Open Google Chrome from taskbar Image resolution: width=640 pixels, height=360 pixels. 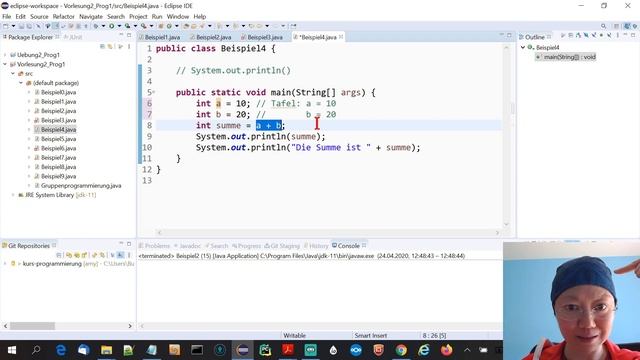pyautogui.click(x=401, y=350)
